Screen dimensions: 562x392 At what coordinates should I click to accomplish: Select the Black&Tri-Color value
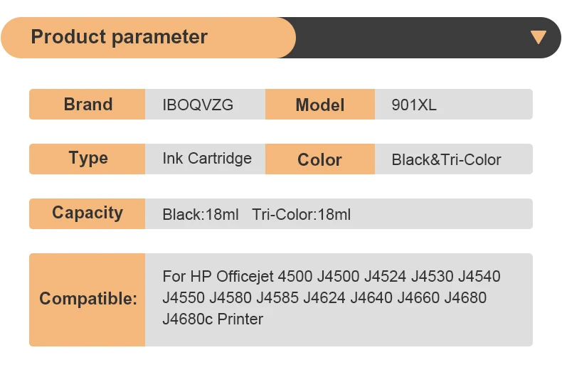point(446,160)
